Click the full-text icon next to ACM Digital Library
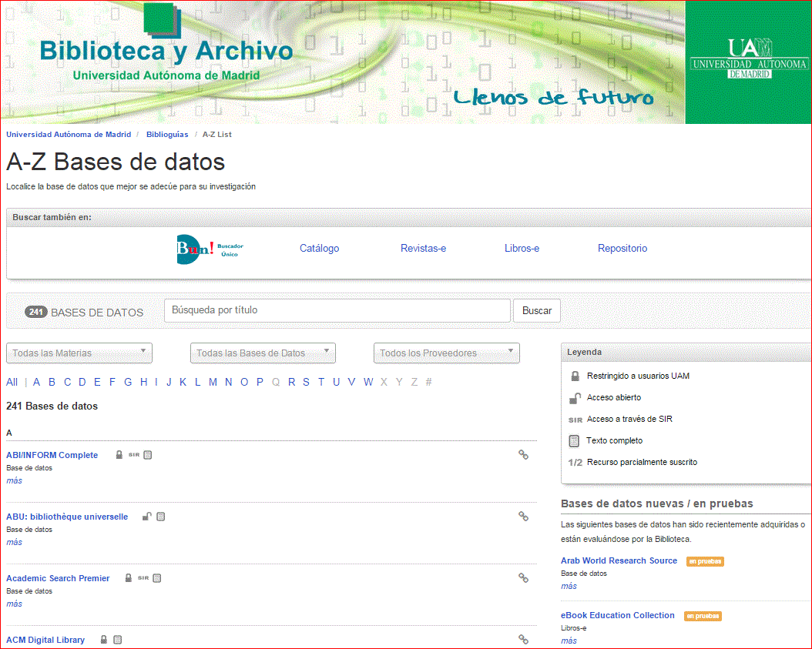This screenshot has width=812, height=649. coord(118,640)
